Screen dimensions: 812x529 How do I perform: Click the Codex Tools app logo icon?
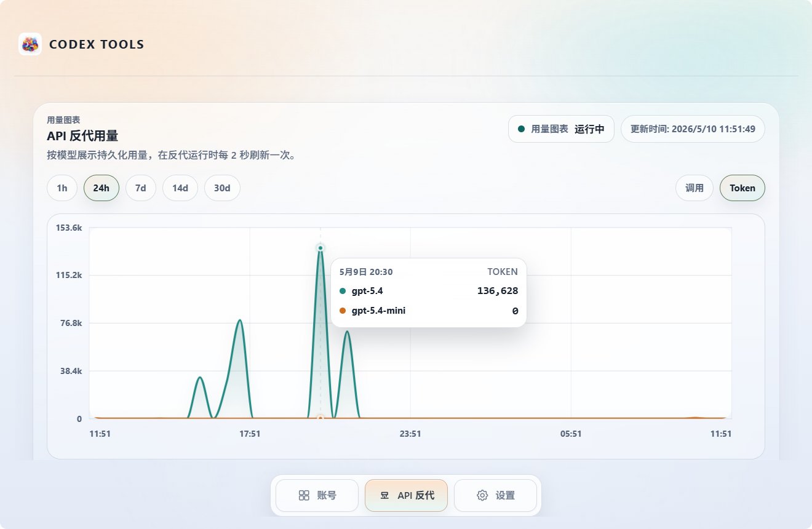(30, 44)
